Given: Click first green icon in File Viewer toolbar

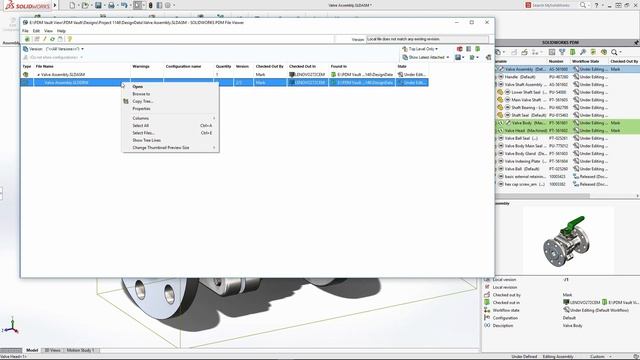Looking at the screenshot, I should 27,39.
